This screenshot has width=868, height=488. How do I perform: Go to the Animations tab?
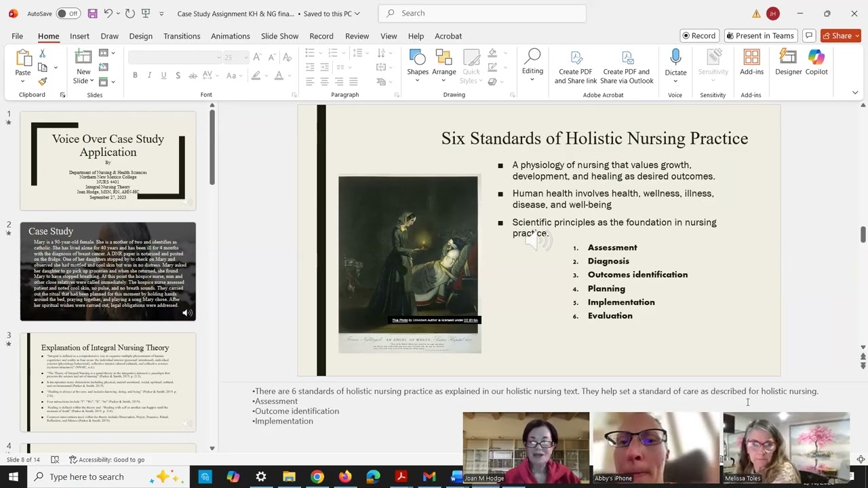231,36
